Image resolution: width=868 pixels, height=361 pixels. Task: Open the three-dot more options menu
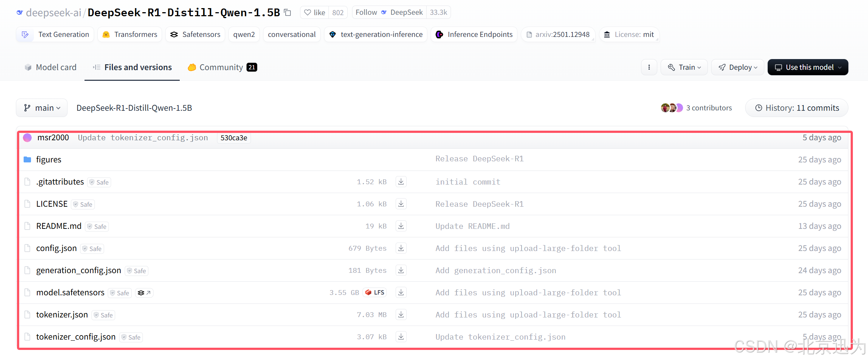(649, 67)
